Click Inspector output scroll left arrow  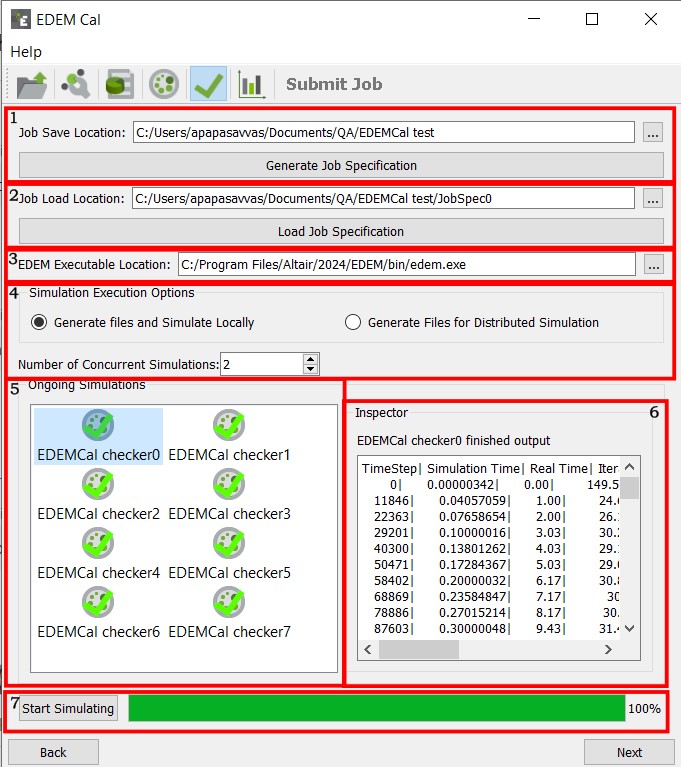[368, 650]
